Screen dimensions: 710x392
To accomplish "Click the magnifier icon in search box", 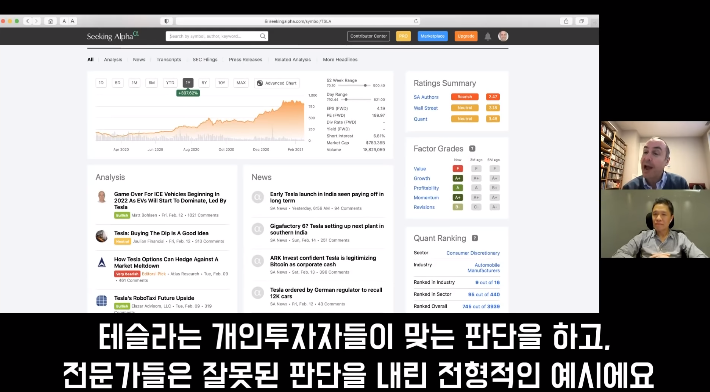I will click(263, 36).
